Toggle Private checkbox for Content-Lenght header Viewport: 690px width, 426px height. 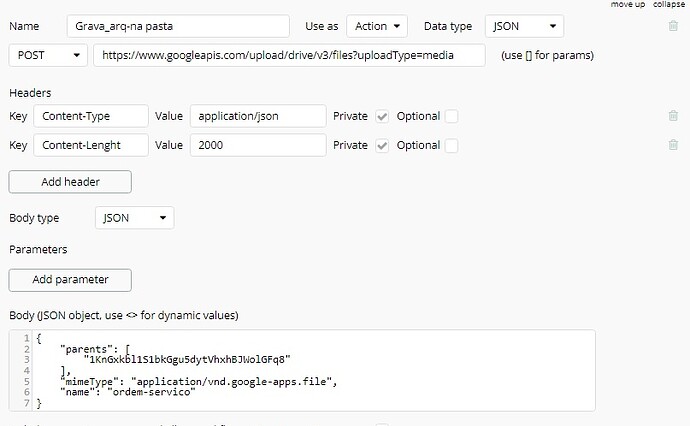coord(382,146)
